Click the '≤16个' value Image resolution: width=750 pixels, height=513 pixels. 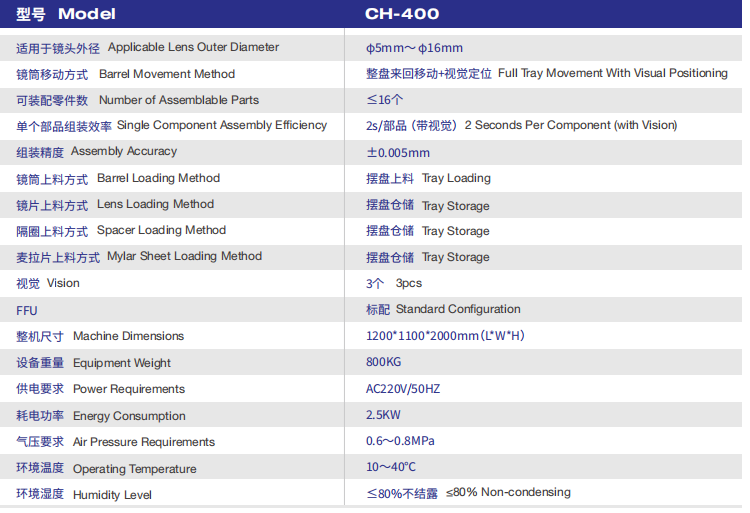(385, 100)
